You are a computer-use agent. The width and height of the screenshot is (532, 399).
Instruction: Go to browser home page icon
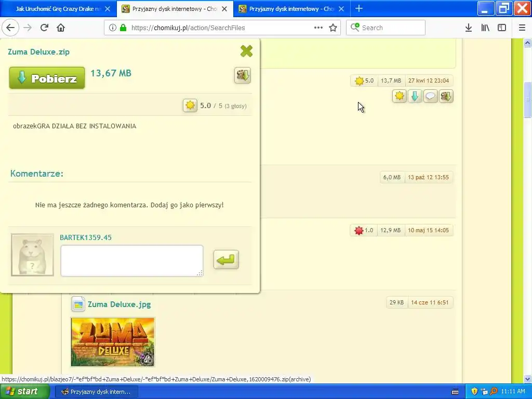pyautogui.click(x=61, y=28)
